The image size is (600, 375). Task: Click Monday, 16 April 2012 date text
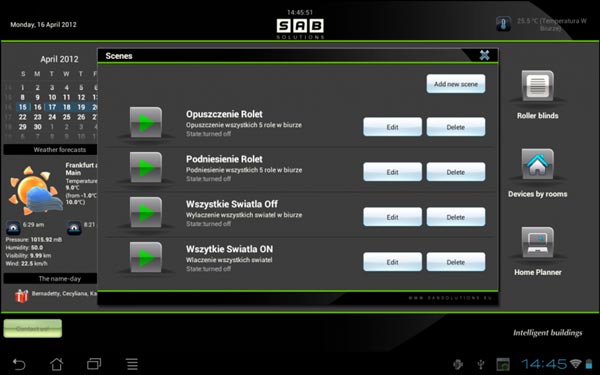[43, 24]
